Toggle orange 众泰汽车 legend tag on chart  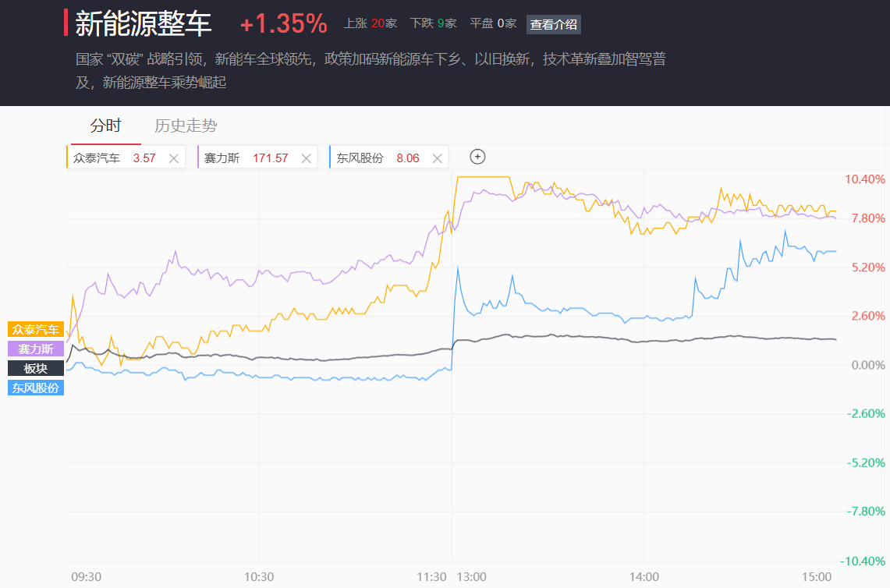(x=36, y=330)
